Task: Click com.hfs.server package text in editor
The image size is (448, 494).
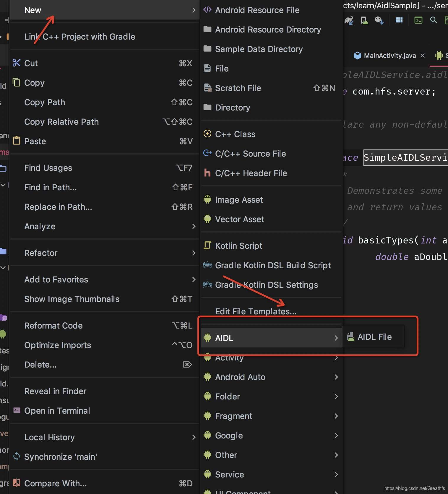Action: 392,92
